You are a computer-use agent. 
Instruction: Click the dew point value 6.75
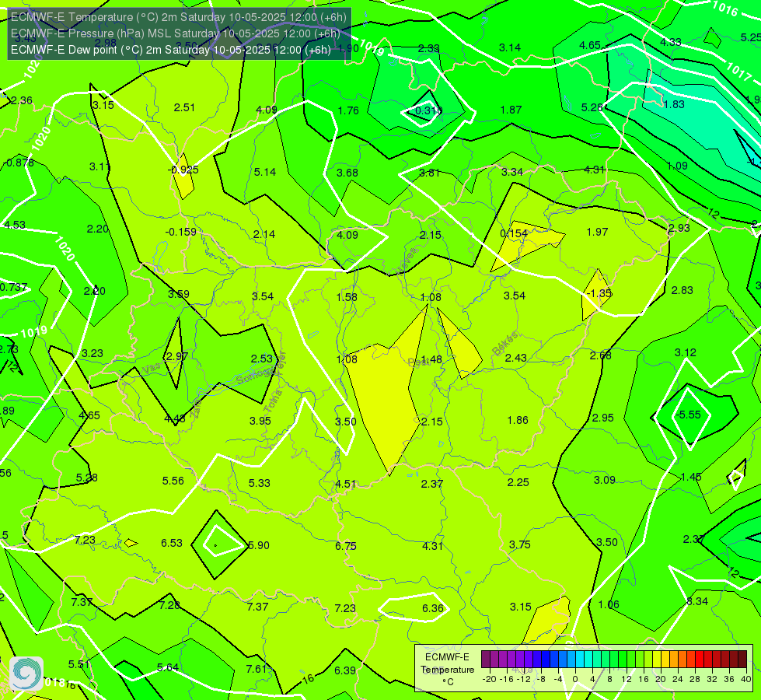[346, 546]
